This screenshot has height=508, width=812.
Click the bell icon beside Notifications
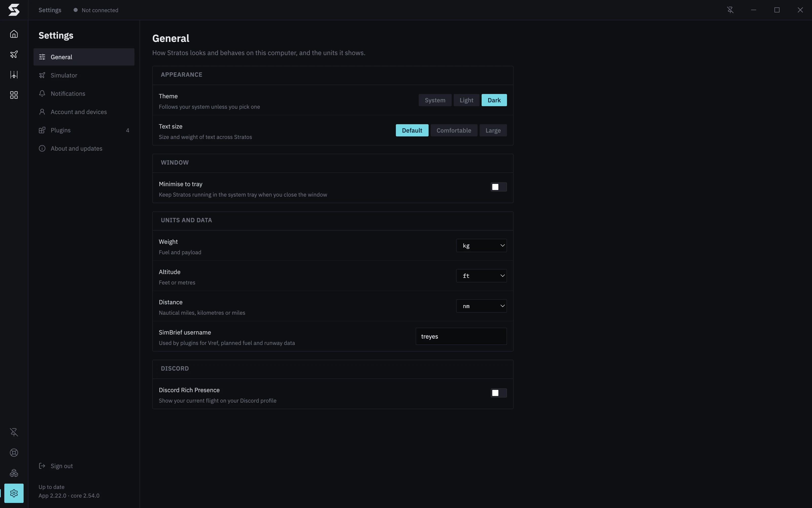[42, 93]
